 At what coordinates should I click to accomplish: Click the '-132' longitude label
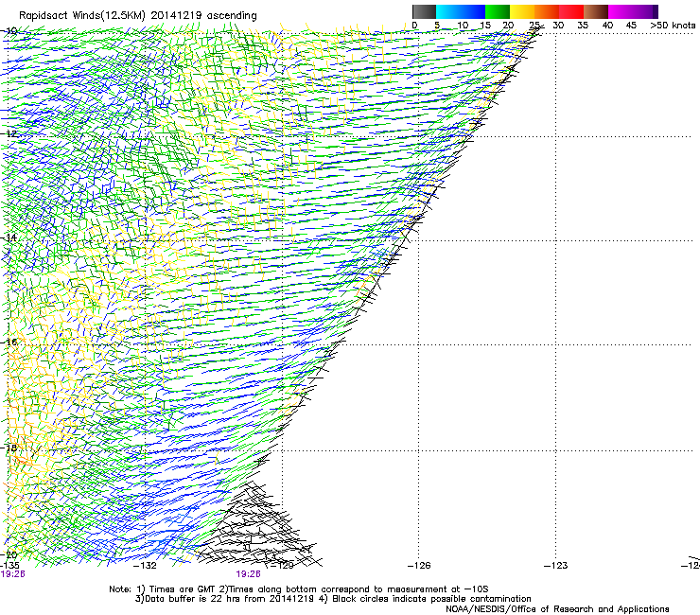[x=146, y=566]
